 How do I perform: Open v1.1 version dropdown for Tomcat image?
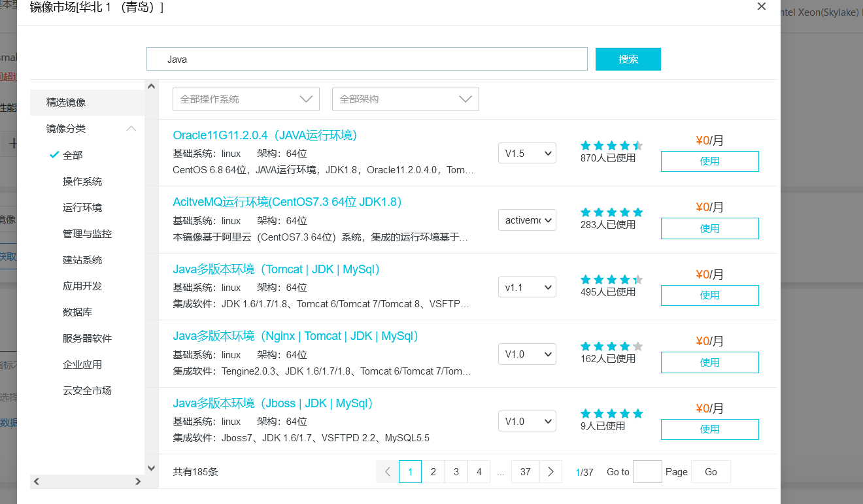(x=527, y=287)
